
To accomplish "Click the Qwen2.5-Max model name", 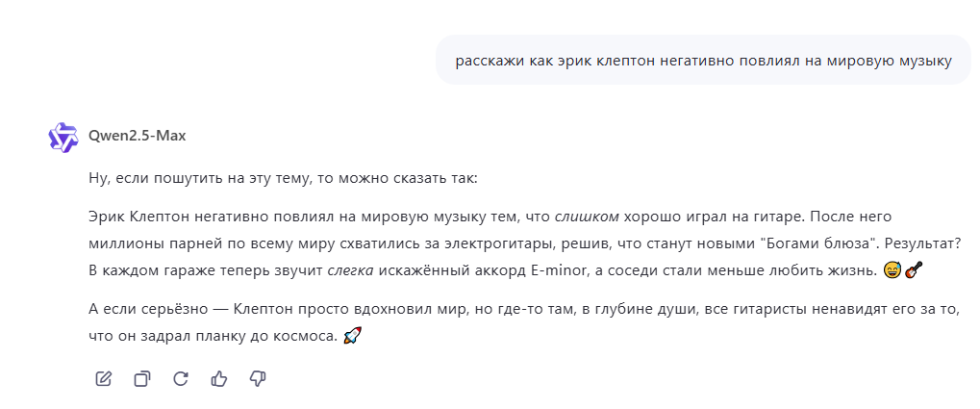I will pyautogui.click(x=137, y=136).
